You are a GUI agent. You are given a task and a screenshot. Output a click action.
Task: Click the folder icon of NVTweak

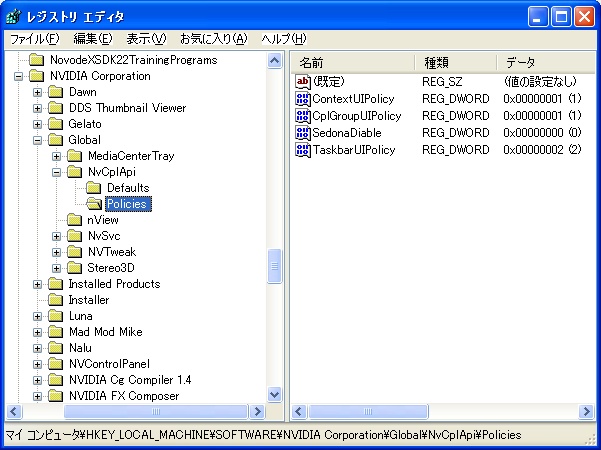[x=74, y=252]
